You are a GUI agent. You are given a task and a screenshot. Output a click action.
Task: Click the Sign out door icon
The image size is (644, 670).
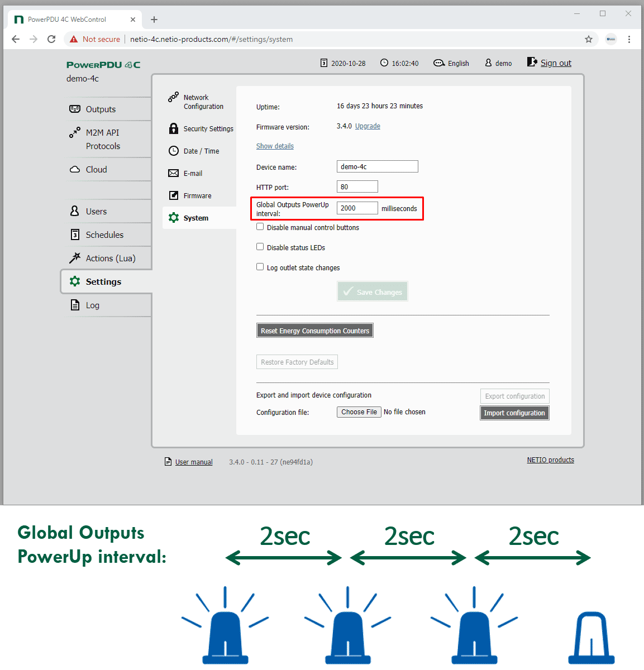pos(532,62)
